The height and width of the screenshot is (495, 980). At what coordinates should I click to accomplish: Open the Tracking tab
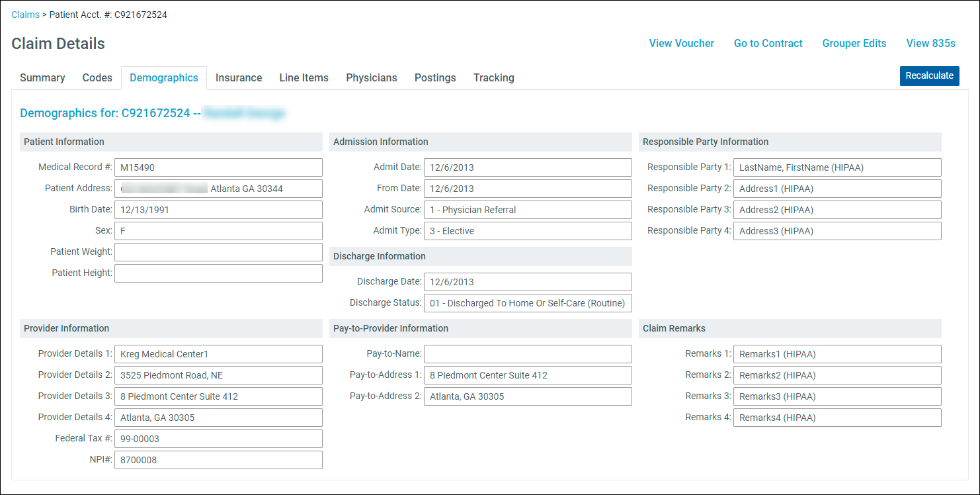[x=494, y=77]
